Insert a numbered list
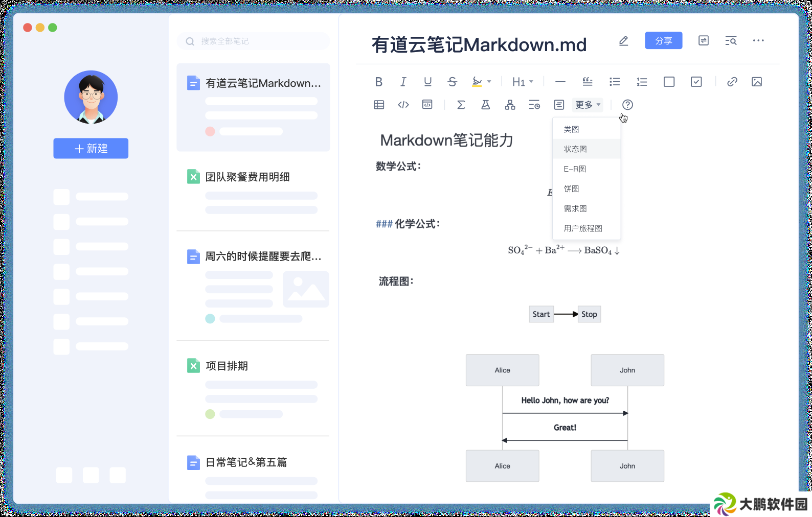 click(642, 82)
